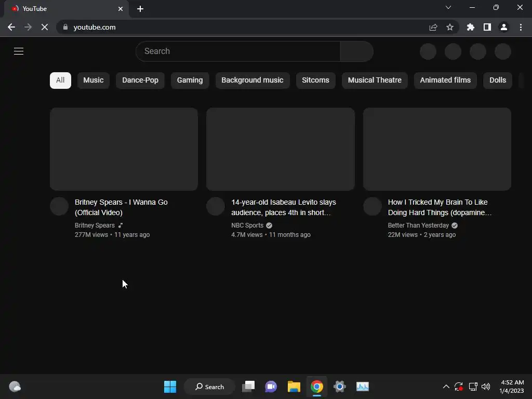Open the taskbar Search box

click(210, 387)
